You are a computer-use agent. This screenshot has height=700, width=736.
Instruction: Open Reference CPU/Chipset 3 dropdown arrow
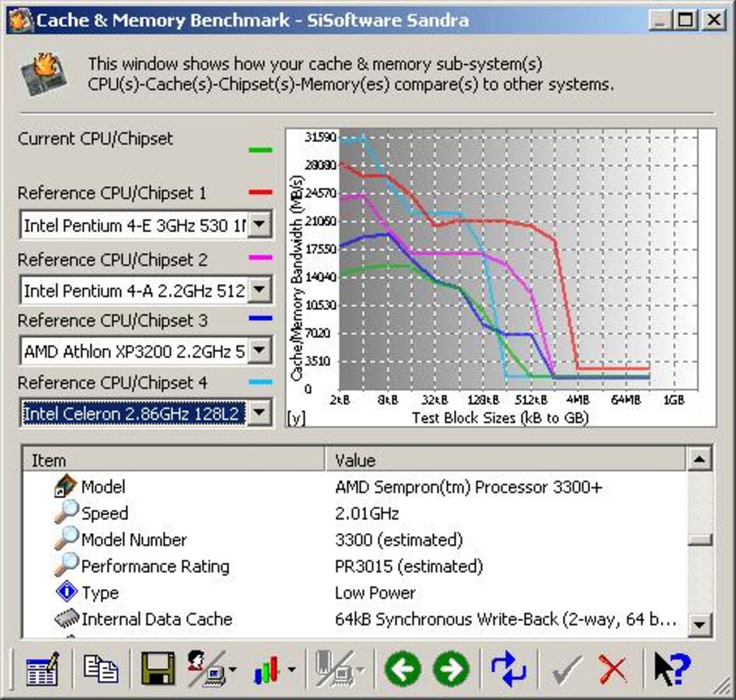[x=259, y=350]
